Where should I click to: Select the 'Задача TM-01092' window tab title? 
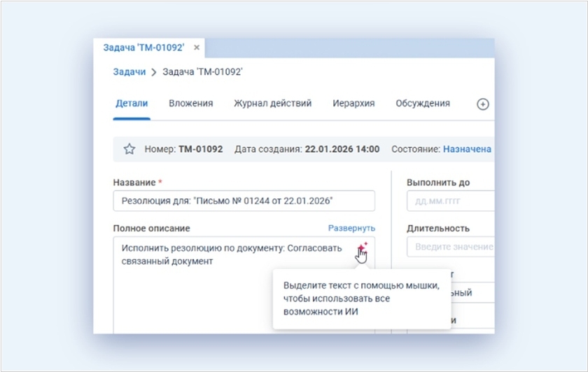click(143, 48)
